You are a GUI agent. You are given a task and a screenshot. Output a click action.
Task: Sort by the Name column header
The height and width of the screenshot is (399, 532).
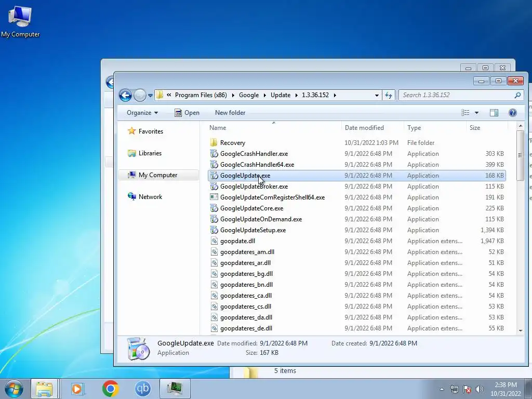pos(218,128)
